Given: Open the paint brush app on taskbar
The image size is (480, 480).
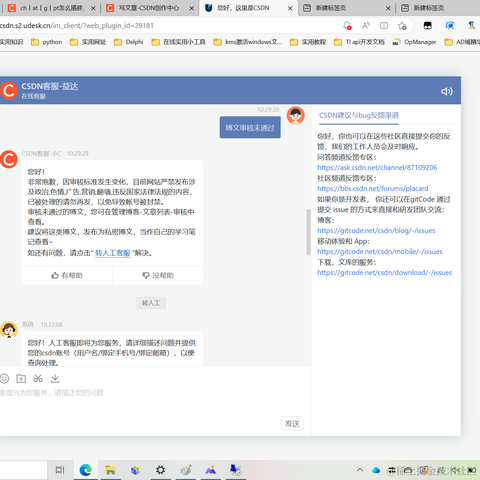Looking at the screenshot, I should click(186, 470).
